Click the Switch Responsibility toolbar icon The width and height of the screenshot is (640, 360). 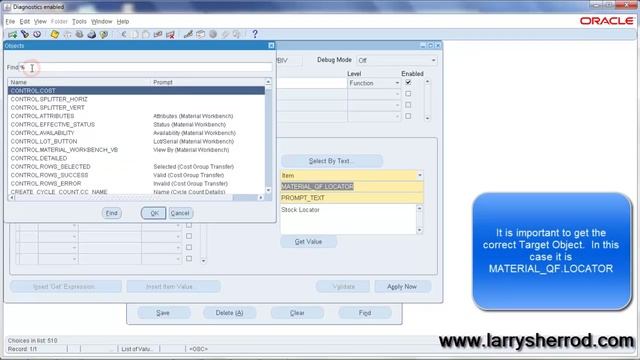(80, 34)
